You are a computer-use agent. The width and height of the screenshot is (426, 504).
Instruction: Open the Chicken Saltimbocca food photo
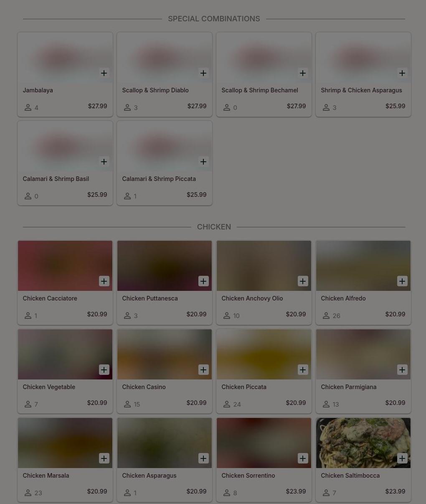363,443
